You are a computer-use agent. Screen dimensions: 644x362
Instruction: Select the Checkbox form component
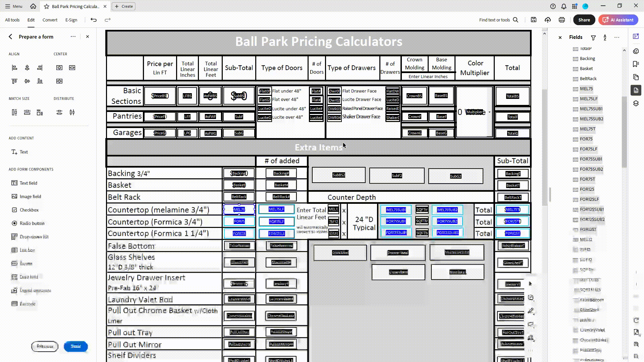pyautogui.click(x=29, y=210)
